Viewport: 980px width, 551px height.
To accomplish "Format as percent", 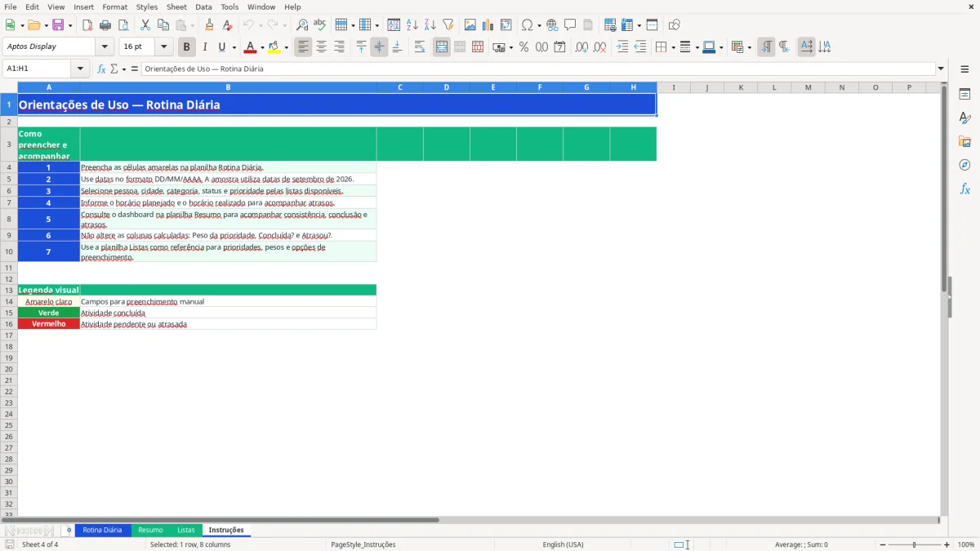I will (523, 47).
